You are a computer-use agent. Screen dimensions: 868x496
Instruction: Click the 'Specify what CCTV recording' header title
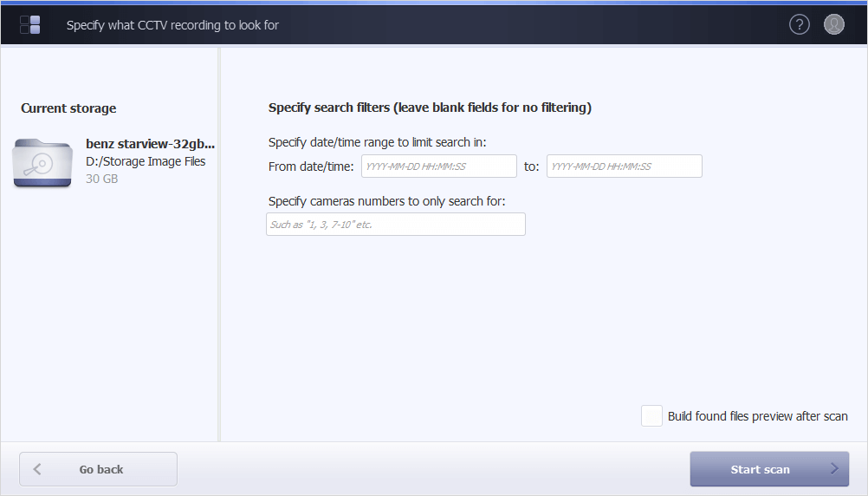pos(172,25)
